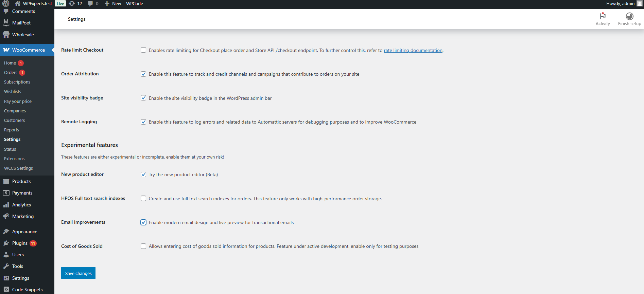Click the New label in admin bar
Image resolution: width=644 pixels, height=294 pixels.
click(117, 3)
